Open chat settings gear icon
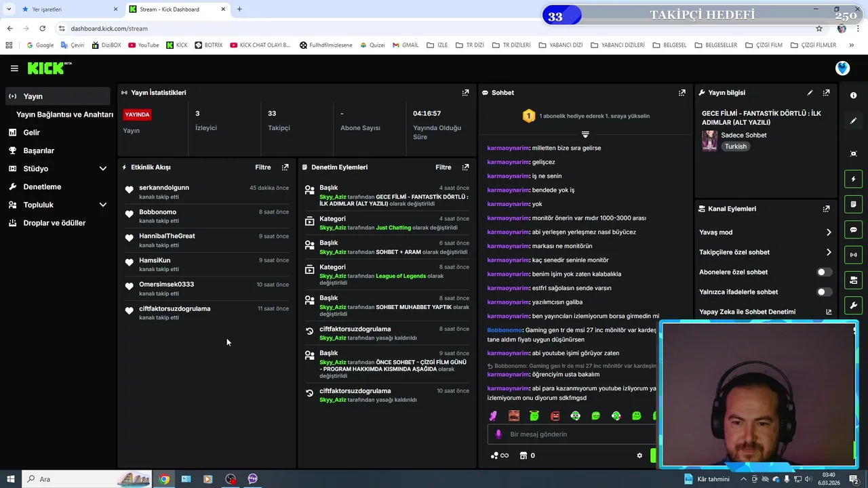 [x=639, y=455]
